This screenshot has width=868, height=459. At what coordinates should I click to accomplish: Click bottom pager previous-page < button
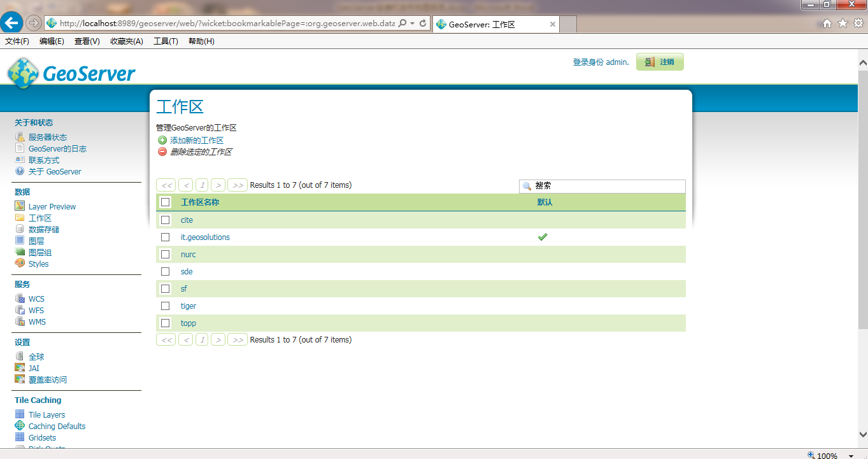click(185, 340)
